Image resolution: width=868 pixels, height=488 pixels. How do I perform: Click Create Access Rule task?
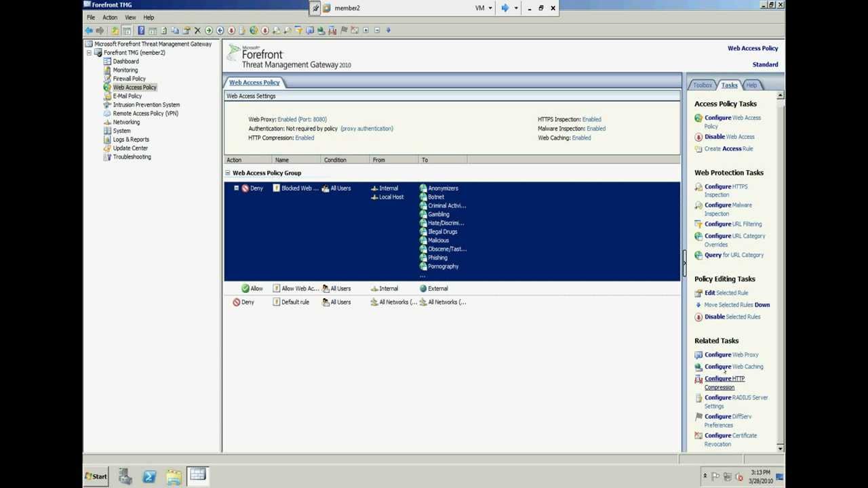[x=728, y=149]
